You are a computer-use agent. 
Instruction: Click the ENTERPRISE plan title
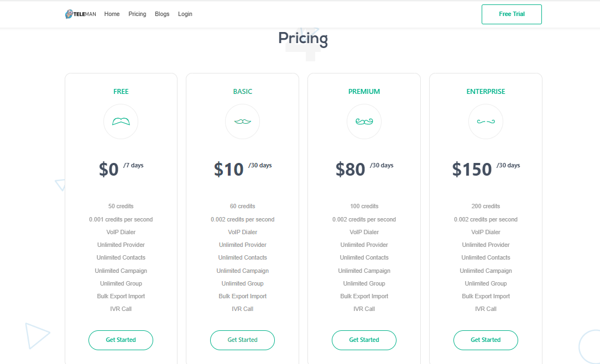[486, 92]
